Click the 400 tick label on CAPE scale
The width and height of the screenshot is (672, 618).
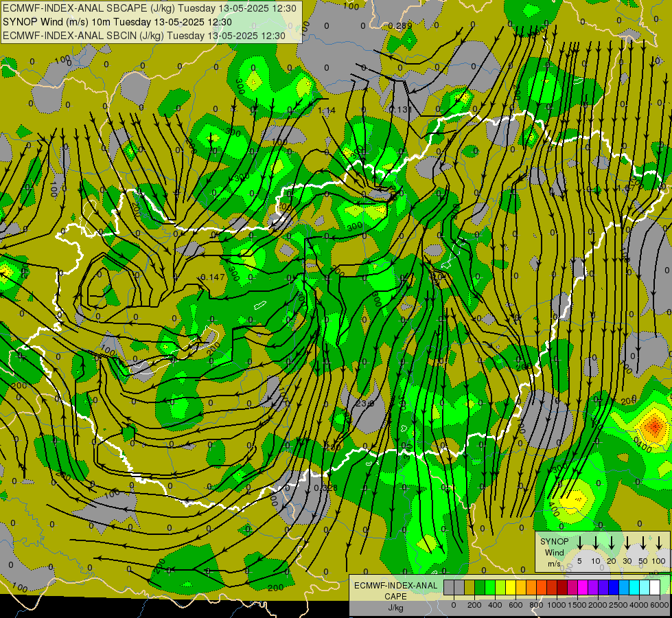coord(495,605)
